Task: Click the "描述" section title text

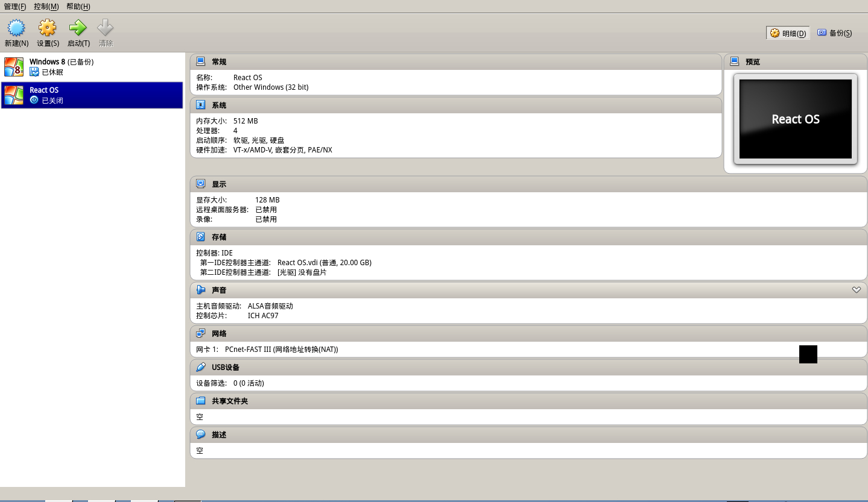Action: [x=219, y=435]
